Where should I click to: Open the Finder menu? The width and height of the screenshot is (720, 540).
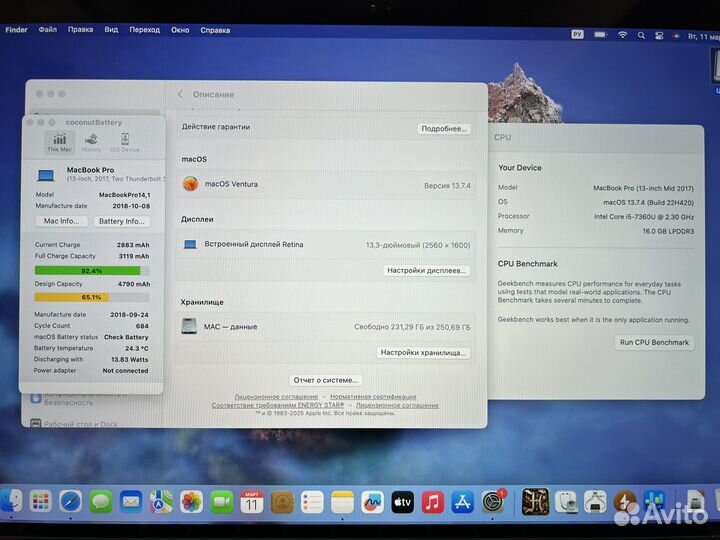tap(16, 29)
